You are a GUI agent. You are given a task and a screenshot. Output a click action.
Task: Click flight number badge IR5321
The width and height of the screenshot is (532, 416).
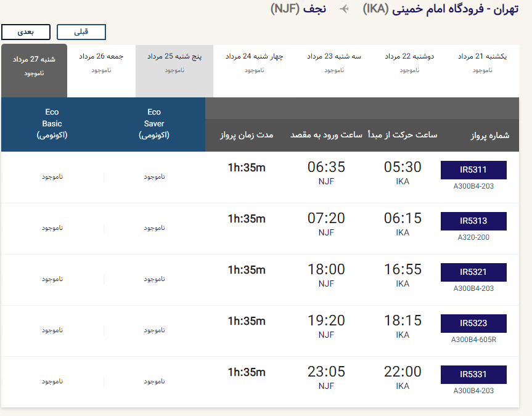[473, 272]
